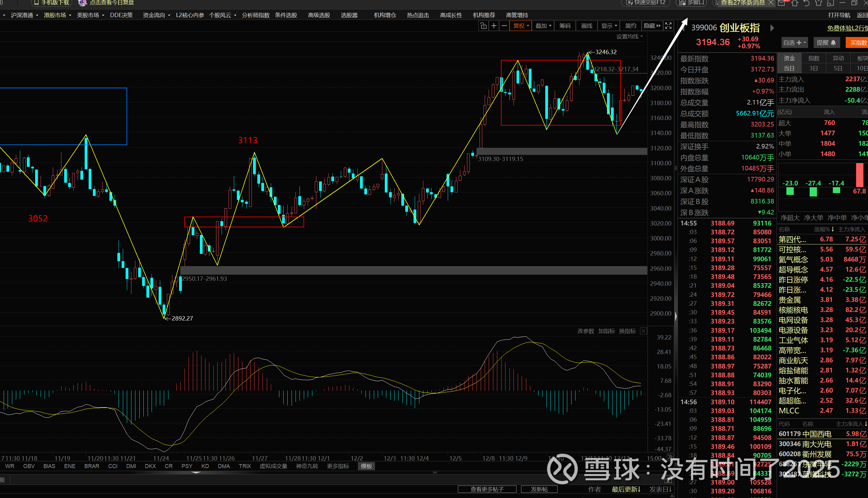This screenshot has width=868, height=498.
Task: Click the 买指数 orange button
Action: (x=858, y=43)
